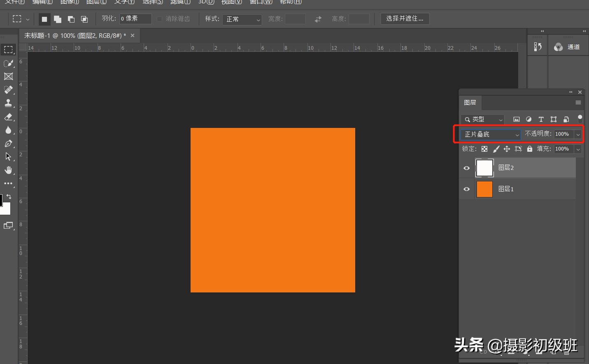Switch to the 通道 channels panel

568,47
